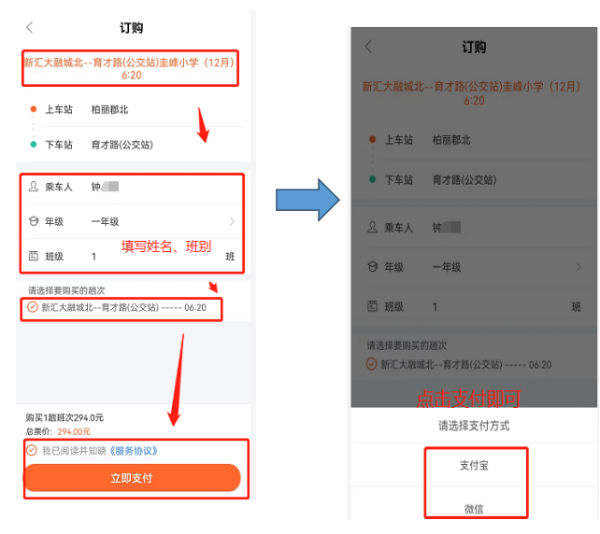Tap back arrow on left order screen
600x534 pixels.
coord(30,28)
